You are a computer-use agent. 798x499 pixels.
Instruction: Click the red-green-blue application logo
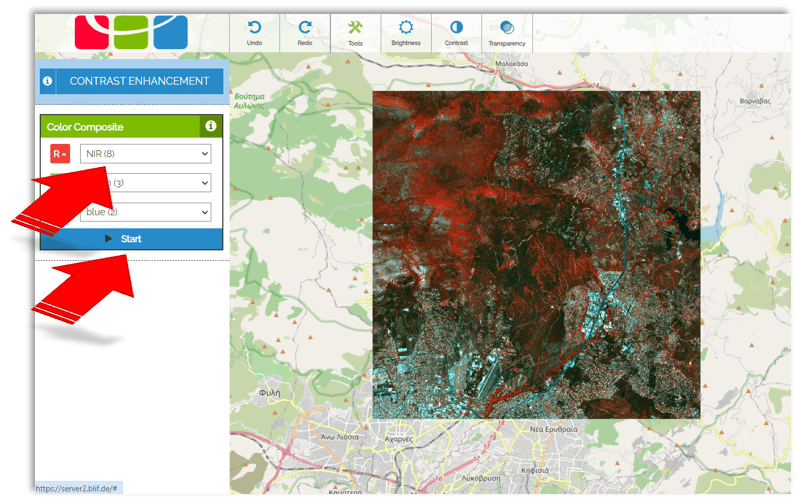(x=130, y=28)
